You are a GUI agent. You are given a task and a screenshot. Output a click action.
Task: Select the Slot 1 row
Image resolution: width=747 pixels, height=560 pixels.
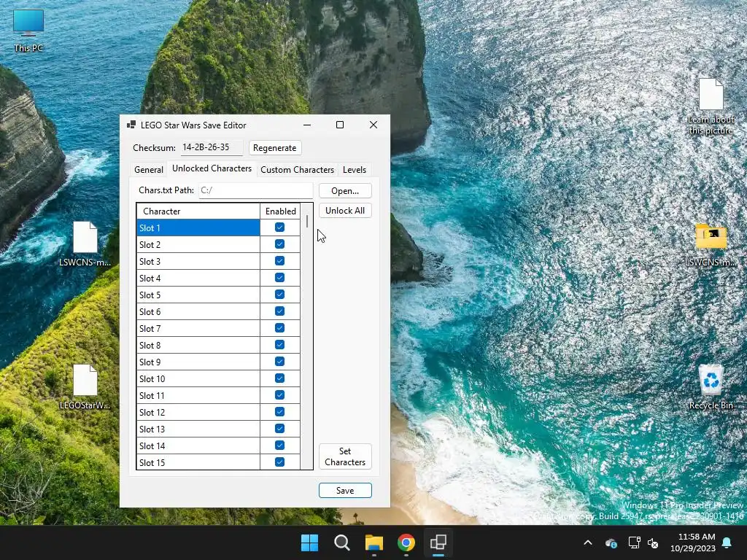(x=198, y=227)
